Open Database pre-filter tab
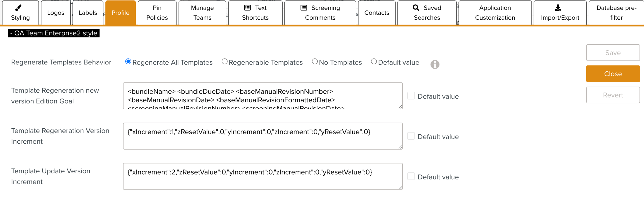 (x=616, y=13)
